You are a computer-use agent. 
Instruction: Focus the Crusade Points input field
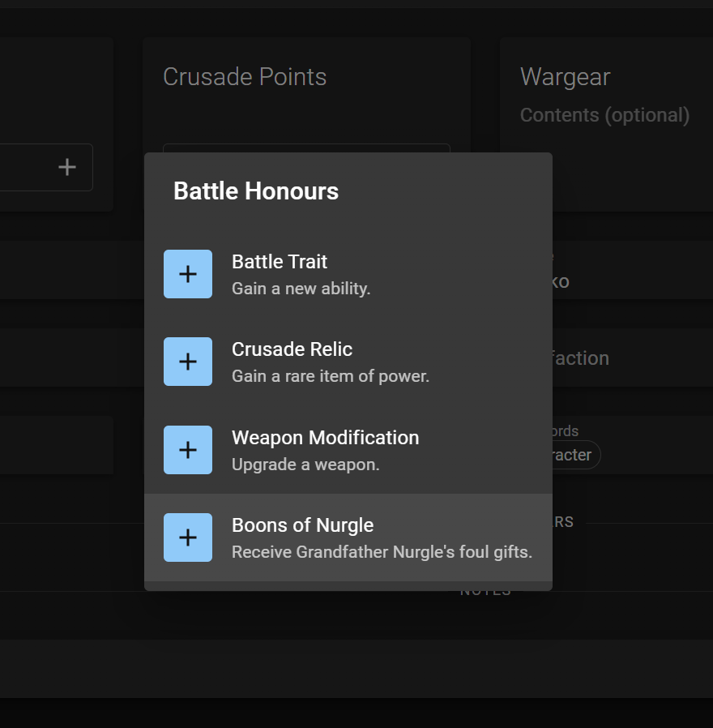coord(306,148)
